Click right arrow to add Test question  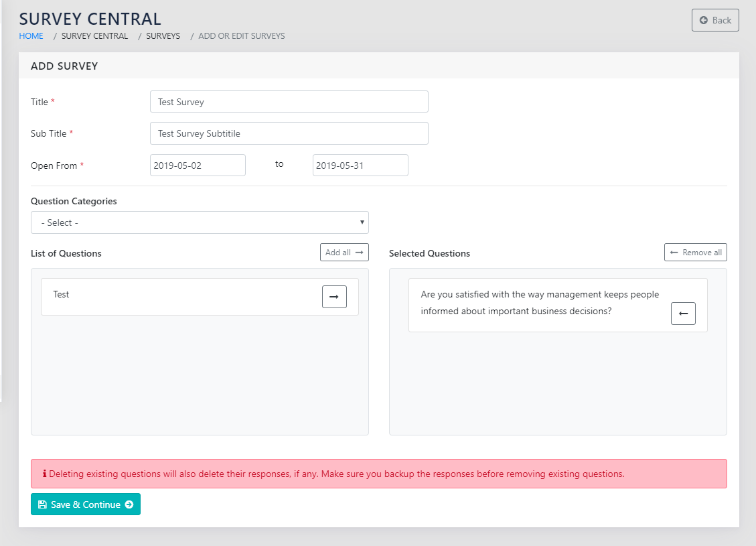click(334, 297)
